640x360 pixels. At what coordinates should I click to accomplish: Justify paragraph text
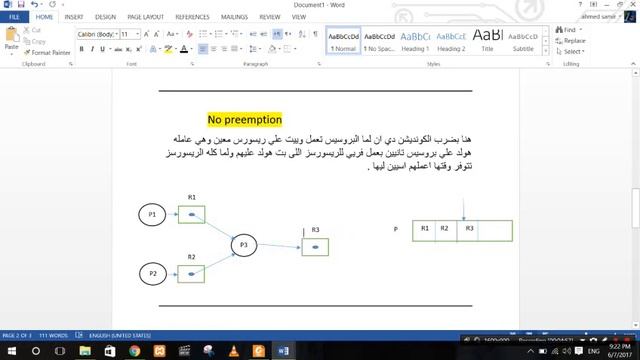click(234, 49)
